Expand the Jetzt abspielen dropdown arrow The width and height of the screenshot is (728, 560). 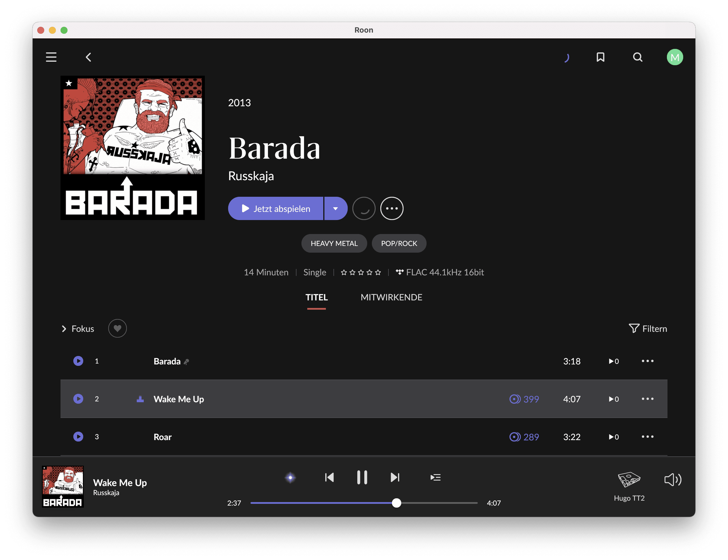(335, 209)
